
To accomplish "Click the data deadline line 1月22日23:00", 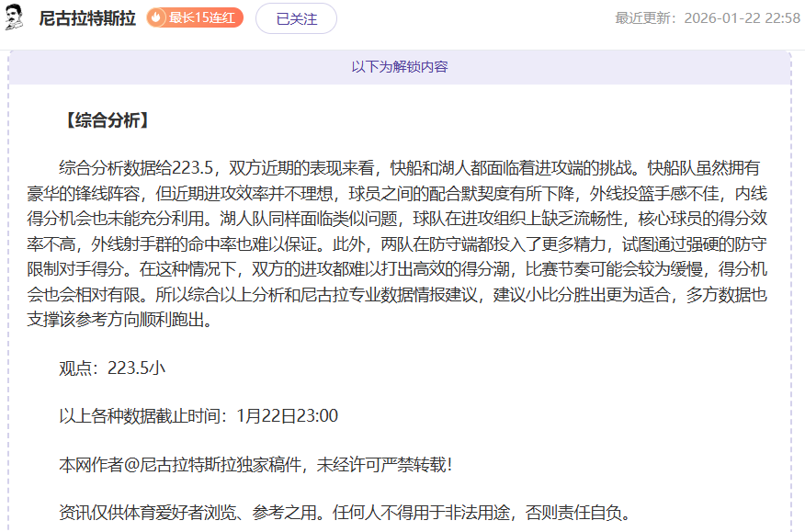I will coord(198,415).
